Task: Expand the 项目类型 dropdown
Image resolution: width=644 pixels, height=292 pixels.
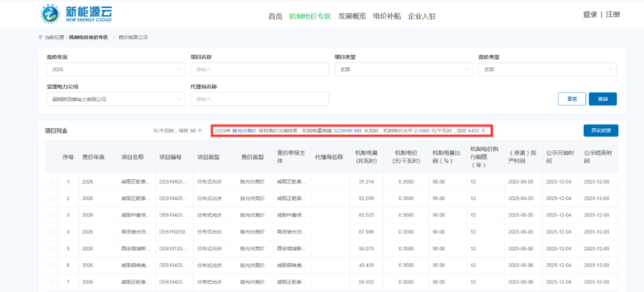Action: click(402, 70)
